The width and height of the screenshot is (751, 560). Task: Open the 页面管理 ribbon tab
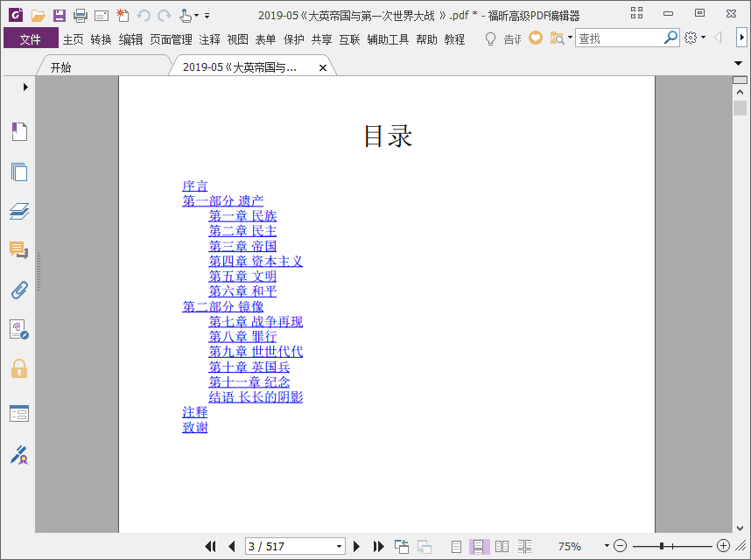point(171,39)
